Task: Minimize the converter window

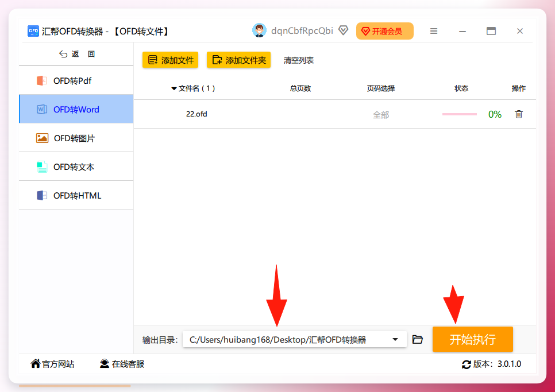Action: (462, 31)
